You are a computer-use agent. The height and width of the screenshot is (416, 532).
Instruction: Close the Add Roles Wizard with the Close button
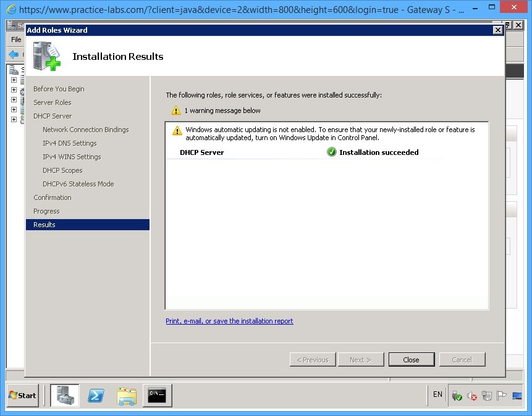point(411,359)
